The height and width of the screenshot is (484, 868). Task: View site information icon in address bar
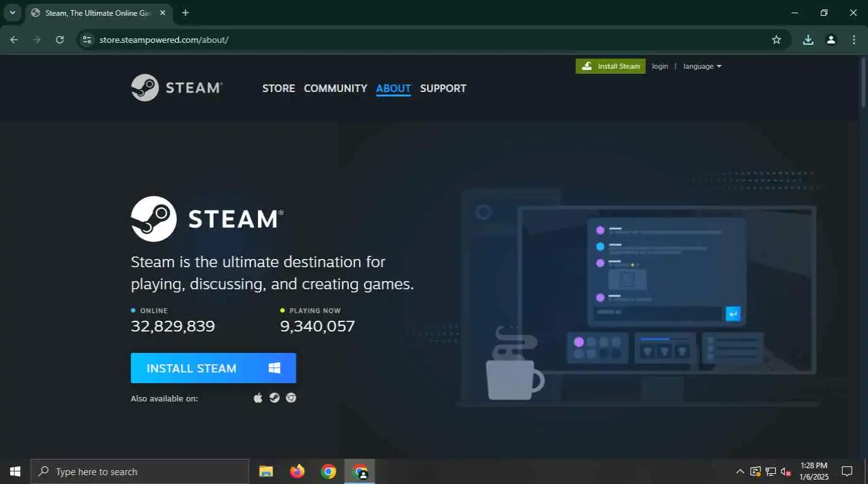(x=88, y=40)
